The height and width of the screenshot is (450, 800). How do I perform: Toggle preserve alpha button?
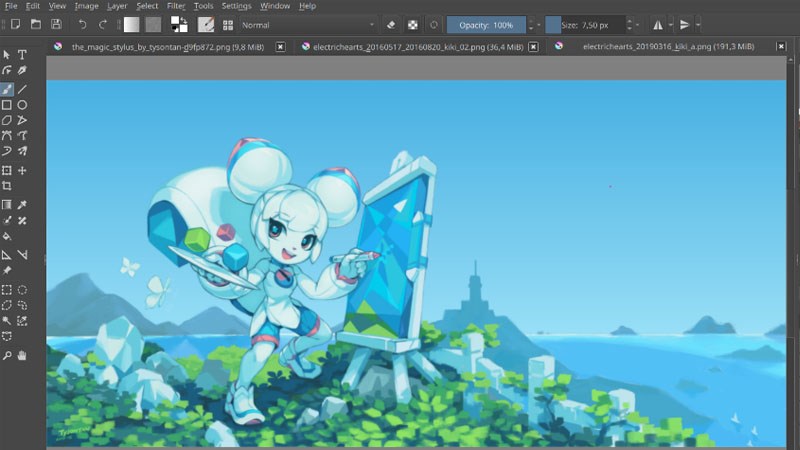412,24
